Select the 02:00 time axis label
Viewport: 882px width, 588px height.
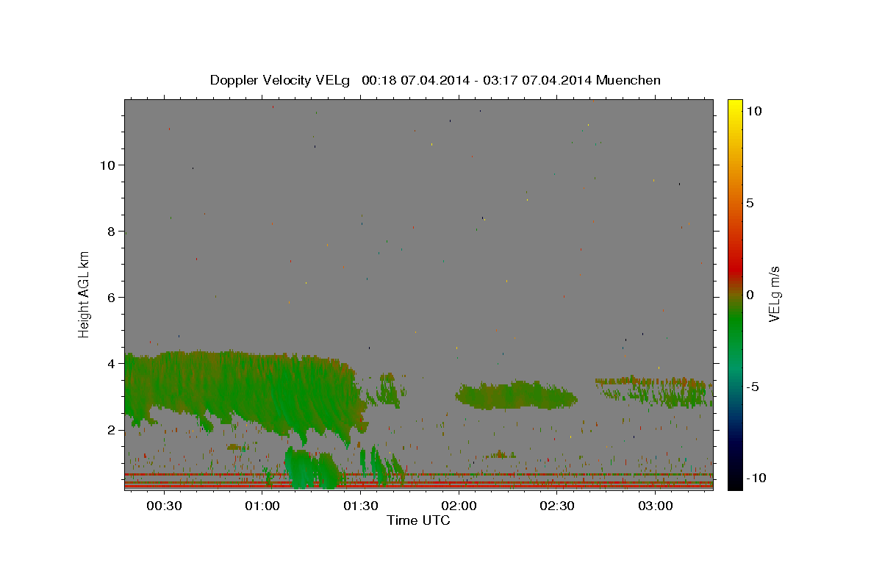pyautogui.click(x=459, y=506)
